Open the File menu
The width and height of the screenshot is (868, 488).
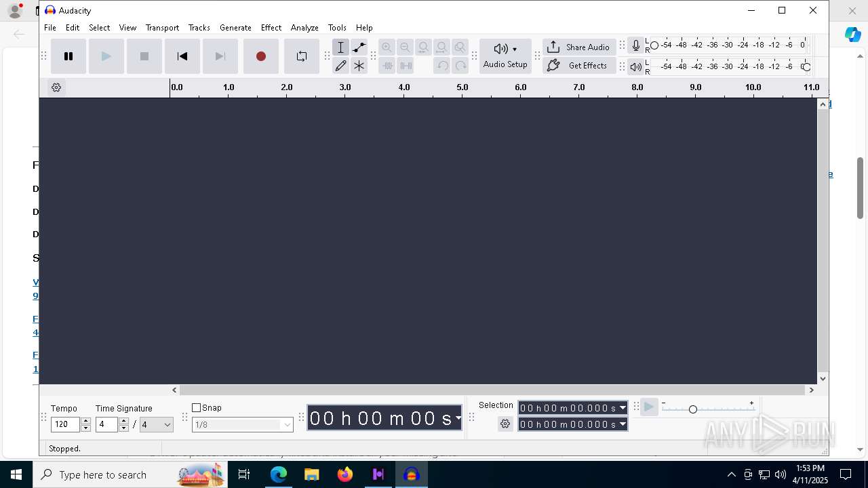click(x=50, y=28)
